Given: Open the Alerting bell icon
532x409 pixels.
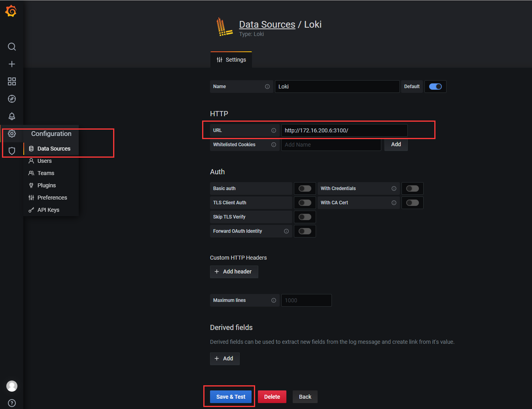Looking at the screenshot, I should tap(12, 116).
